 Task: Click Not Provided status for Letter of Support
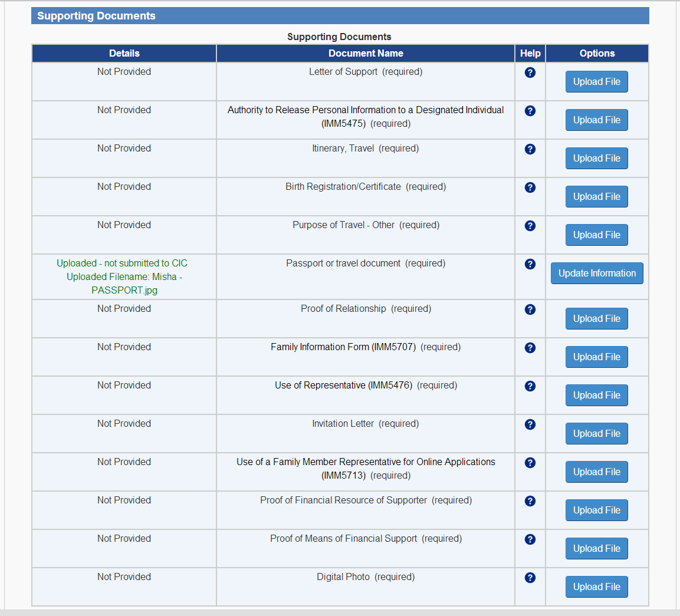tap(124, 71)
